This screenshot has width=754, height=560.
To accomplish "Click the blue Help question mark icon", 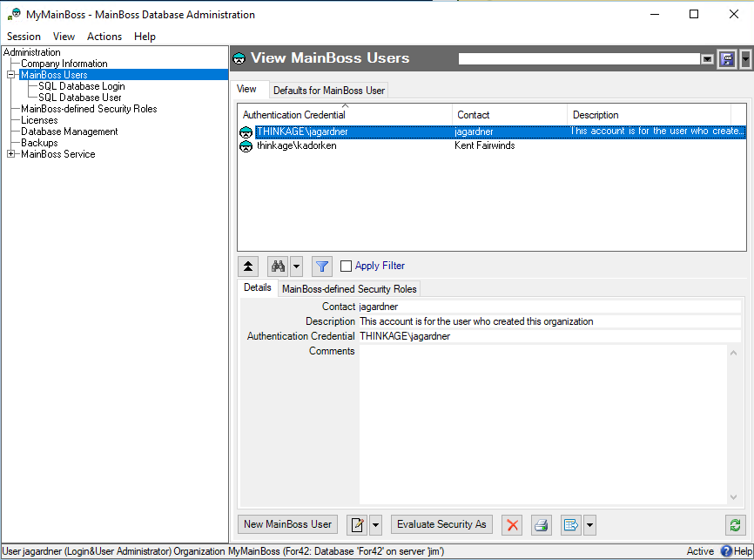I will point(726,551).
